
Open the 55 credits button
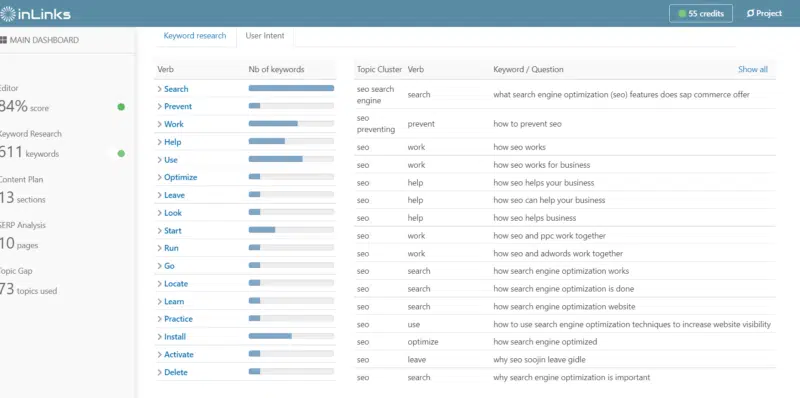(701, 14)
